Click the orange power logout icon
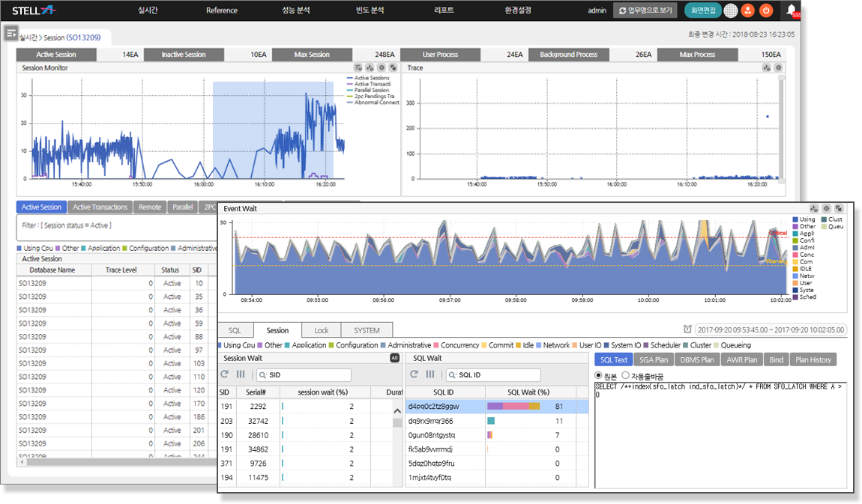862x504 pixels. pos(766,10)
